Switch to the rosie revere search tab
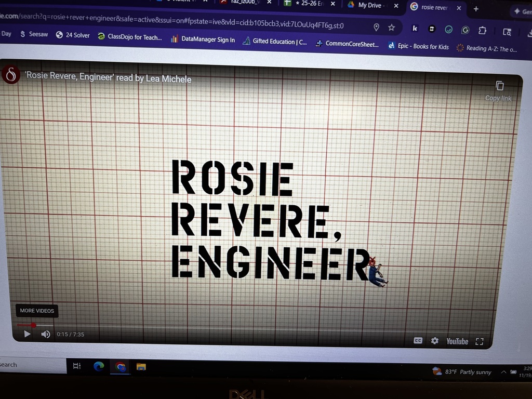The height and width of the screenshot is (399, 532). 434,8
